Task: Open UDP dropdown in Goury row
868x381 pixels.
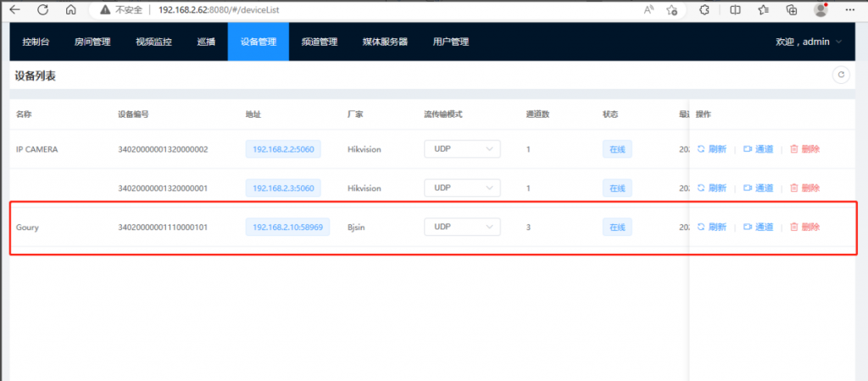Action: [462, 227]
